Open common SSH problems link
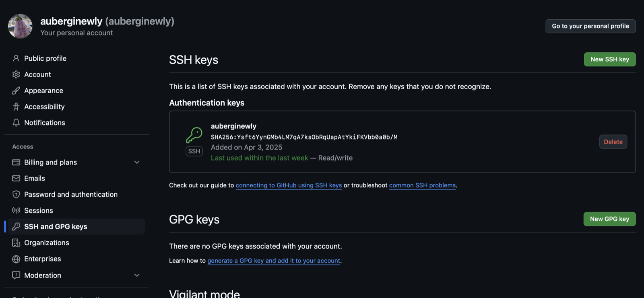 click(422, 185)
